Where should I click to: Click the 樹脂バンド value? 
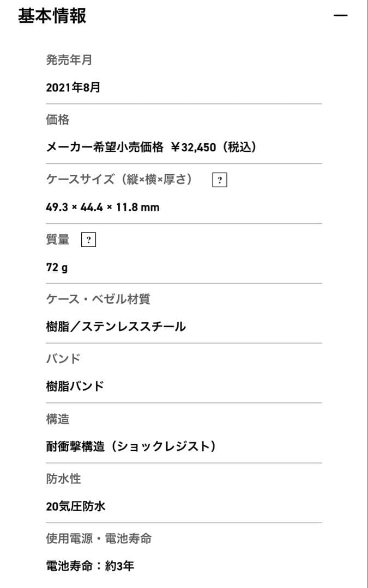pyautogui.click(x=75, y=387)
